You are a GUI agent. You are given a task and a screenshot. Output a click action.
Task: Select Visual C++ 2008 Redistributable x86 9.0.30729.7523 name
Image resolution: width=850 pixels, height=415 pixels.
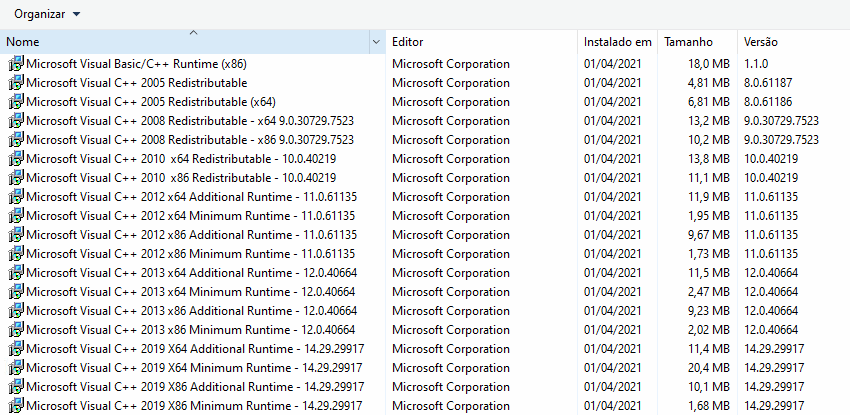point(190,140)
